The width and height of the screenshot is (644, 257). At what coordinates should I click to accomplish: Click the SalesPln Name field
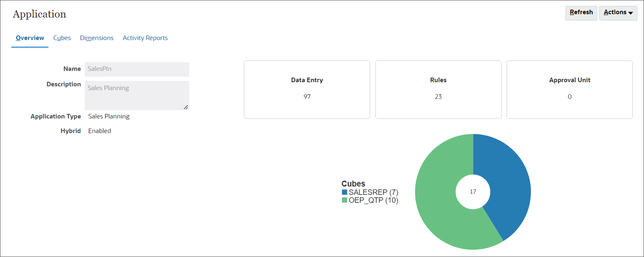(x=137, y=69)
